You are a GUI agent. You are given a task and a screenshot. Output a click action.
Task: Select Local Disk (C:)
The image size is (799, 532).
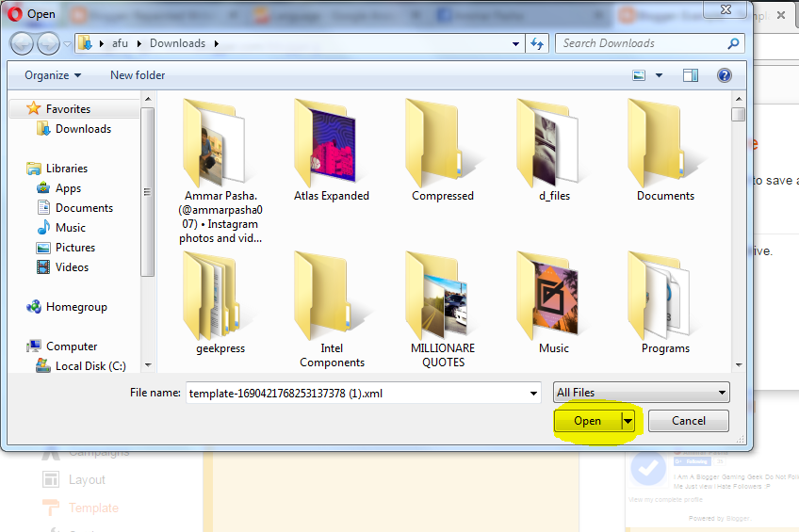coord(90,366)
